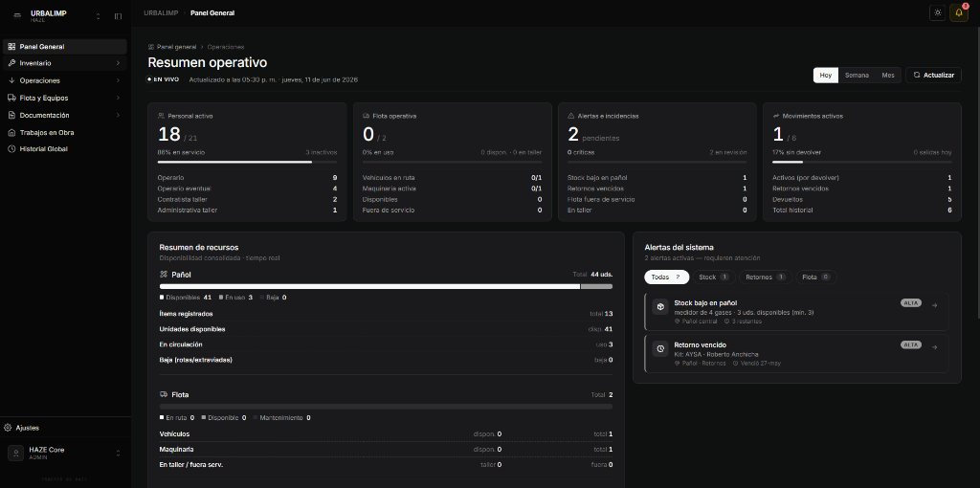Click the Trabajos en Obra house icon

[11, 132]
